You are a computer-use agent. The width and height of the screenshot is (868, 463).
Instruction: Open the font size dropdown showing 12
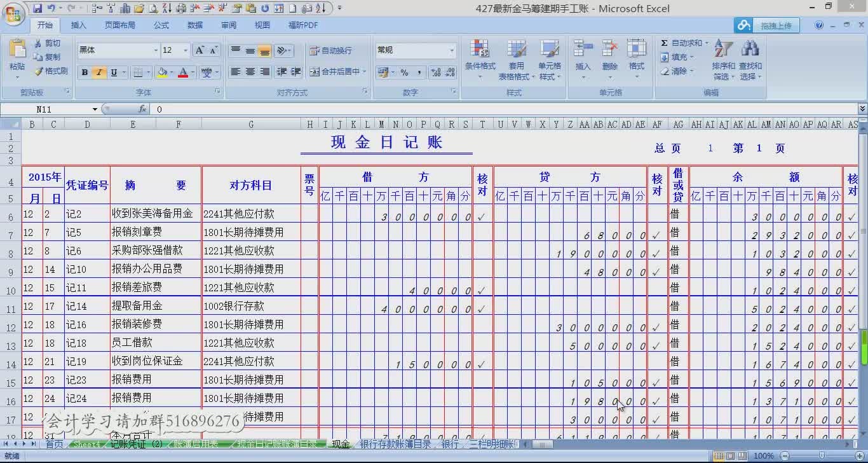pyautogui.click(x=186, y=50)
